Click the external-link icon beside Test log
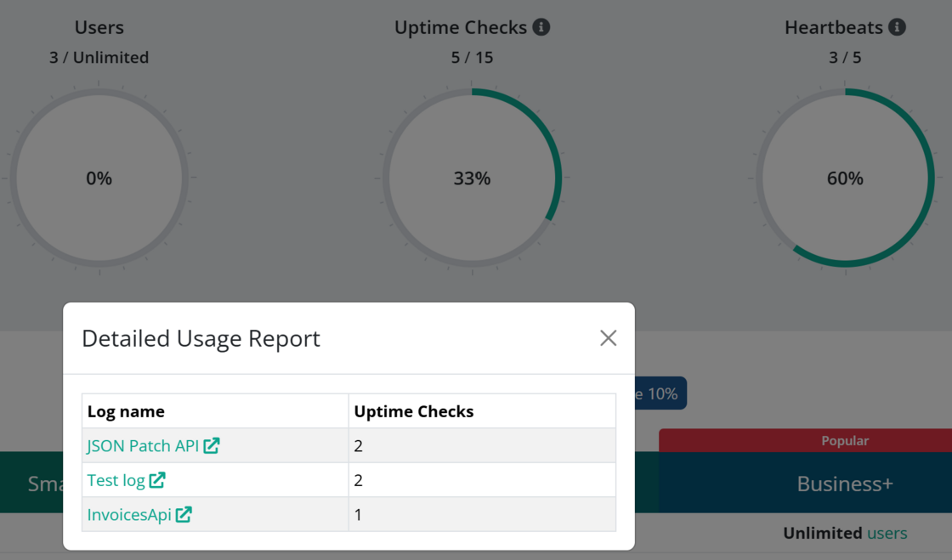The image size is (952, 560). click(x=157, y=480)
